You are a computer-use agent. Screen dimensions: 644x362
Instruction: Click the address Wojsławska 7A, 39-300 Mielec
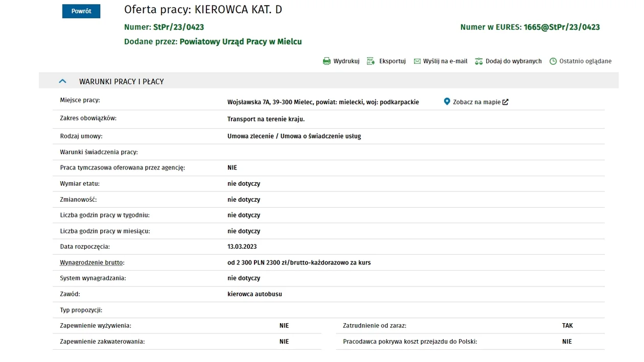click(x=323, y=102)
